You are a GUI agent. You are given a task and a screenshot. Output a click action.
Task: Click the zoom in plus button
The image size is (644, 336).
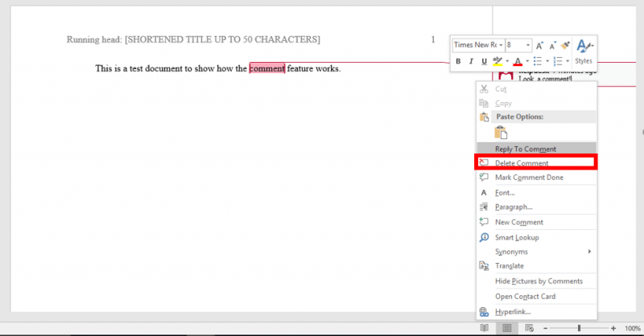(x=613, y=328)
